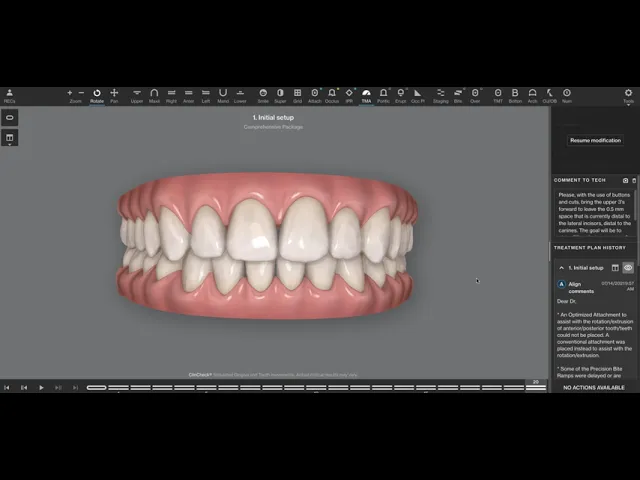Compare the Initial setup plan side by side
The height and width of the screenshot is (480, 640).
[x=615, y=268]
